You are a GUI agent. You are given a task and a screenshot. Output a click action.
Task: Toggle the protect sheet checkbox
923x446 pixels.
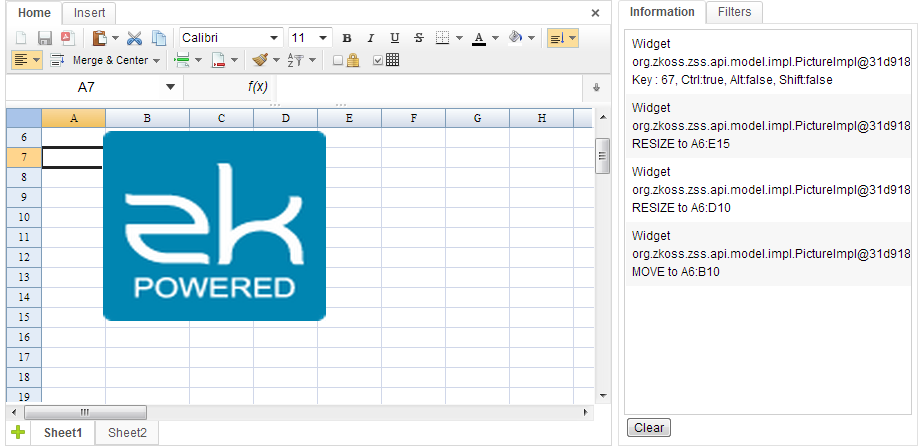(338, 60)
